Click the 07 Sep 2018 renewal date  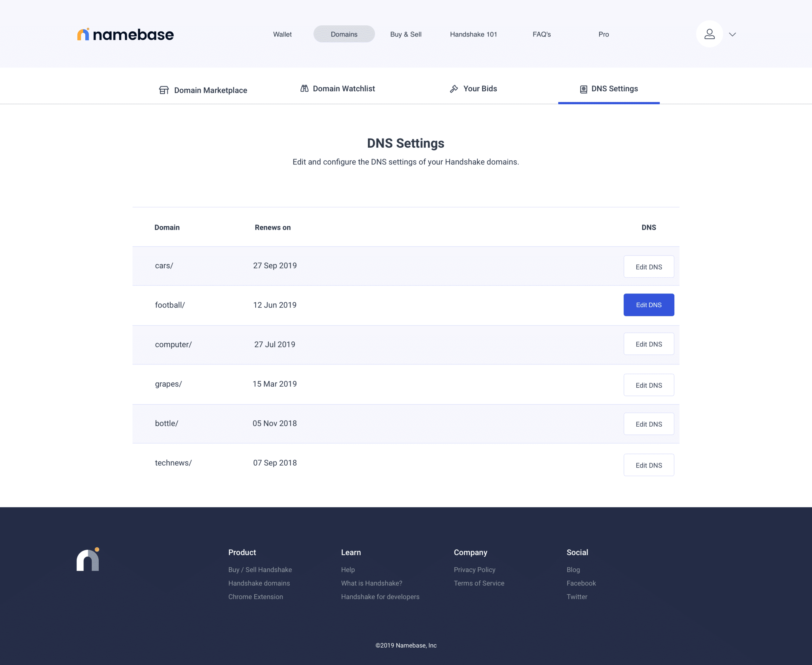click(x=275, y=463)
